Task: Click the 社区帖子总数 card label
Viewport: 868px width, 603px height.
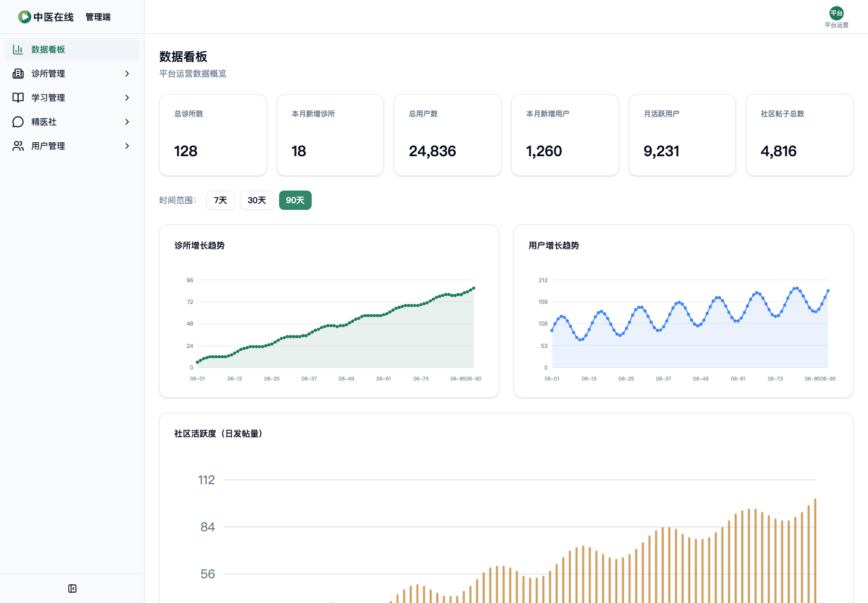Action: pos(782,114)
